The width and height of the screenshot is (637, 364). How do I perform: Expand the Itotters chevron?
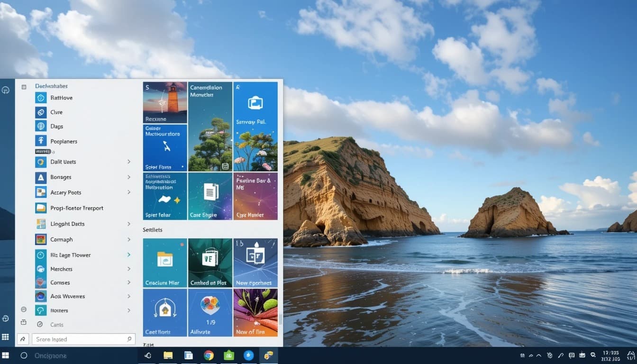(x=128, y=310)
